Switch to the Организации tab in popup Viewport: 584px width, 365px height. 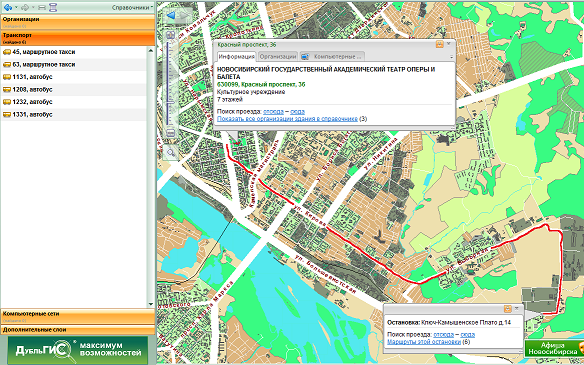278,57
